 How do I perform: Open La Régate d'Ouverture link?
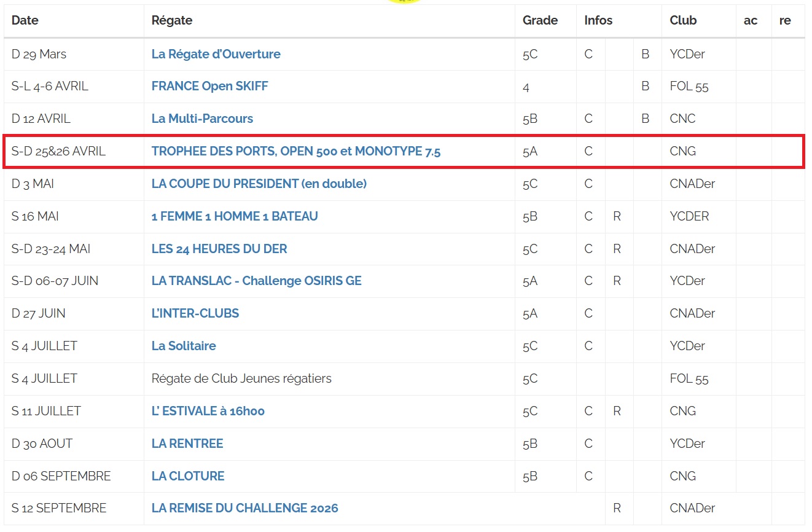(216, 54)
